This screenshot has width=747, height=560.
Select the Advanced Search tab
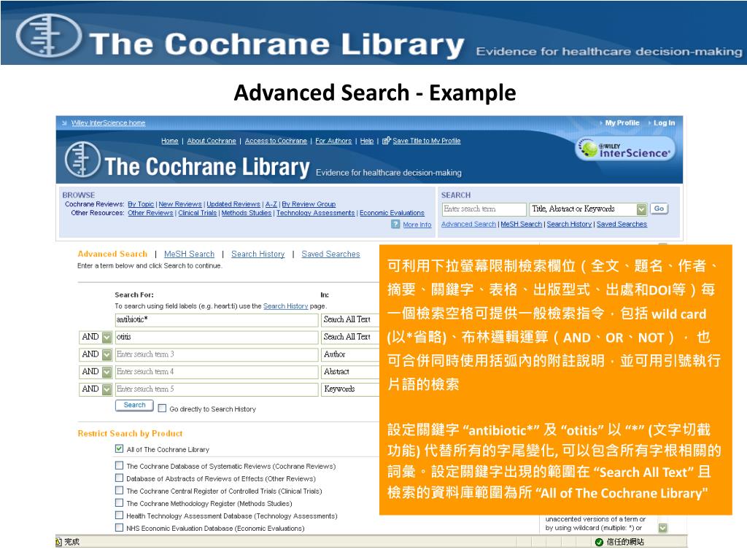112,254
